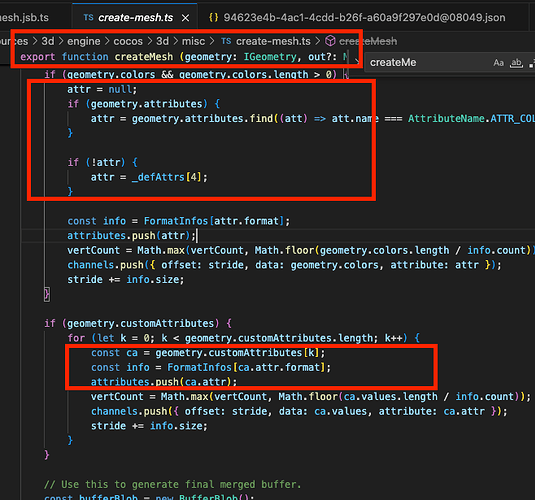Open the 3d breadcrumb just after cocos

(162, 41)
